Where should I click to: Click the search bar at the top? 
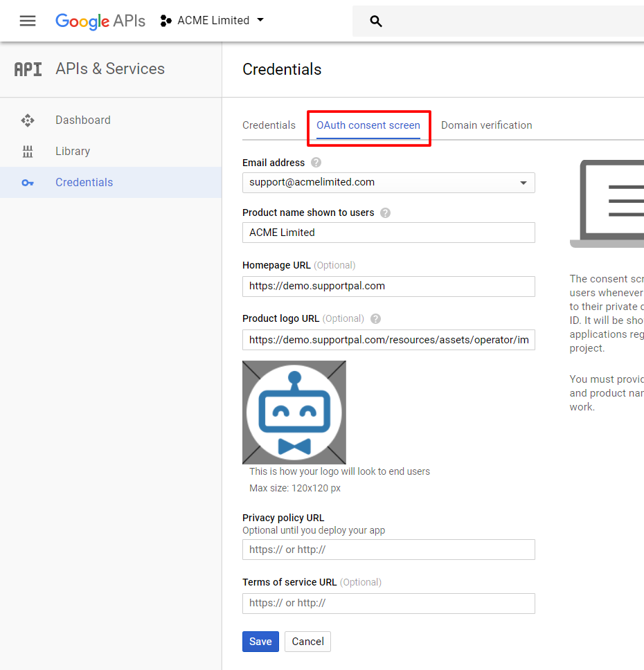(x=498, y=21)
